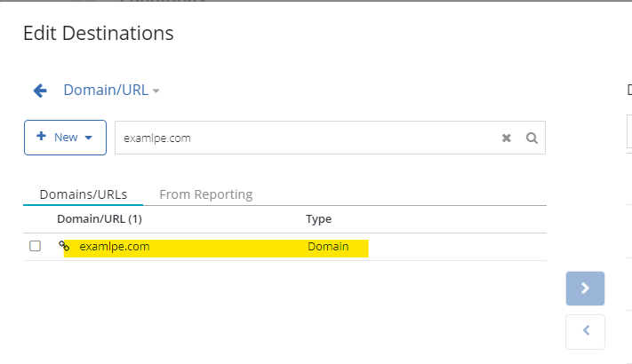Click the magnifying glass search icon

click(532, 138)
